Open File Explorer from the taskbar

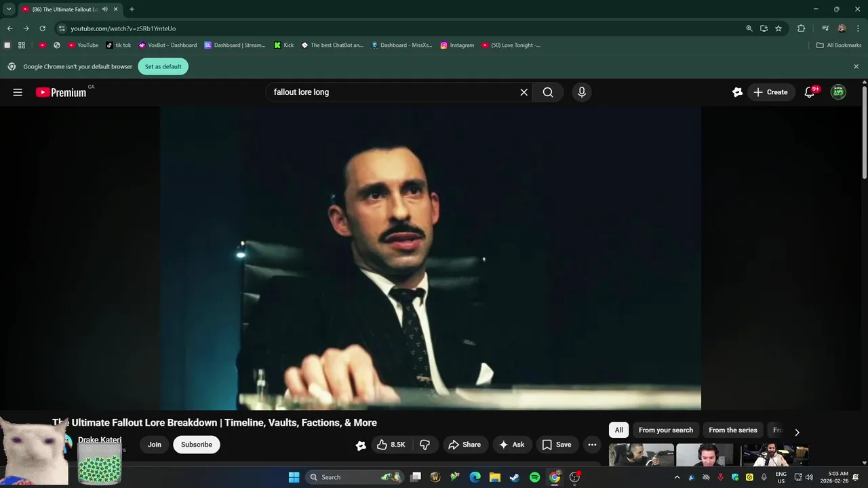point(495,477)
